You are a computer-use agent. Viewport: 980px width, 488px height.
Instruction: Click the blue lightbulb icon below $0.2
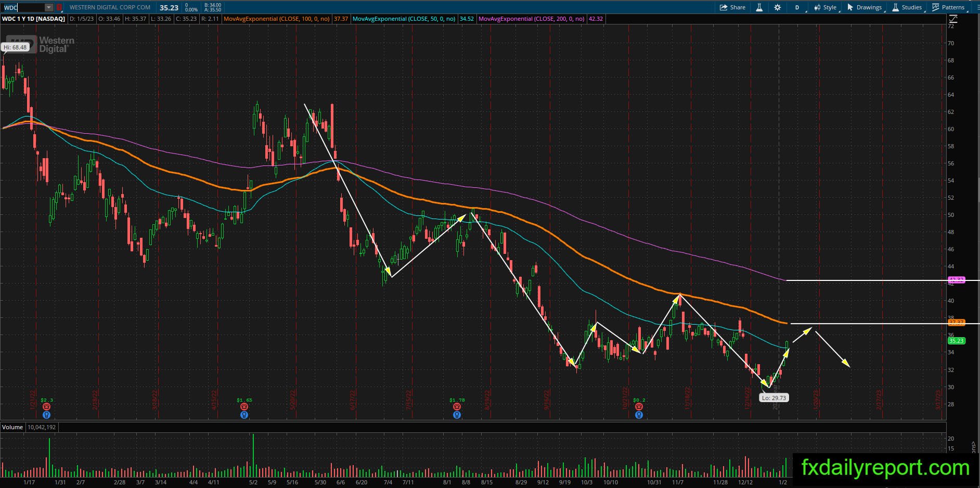(x=639, y=415)
